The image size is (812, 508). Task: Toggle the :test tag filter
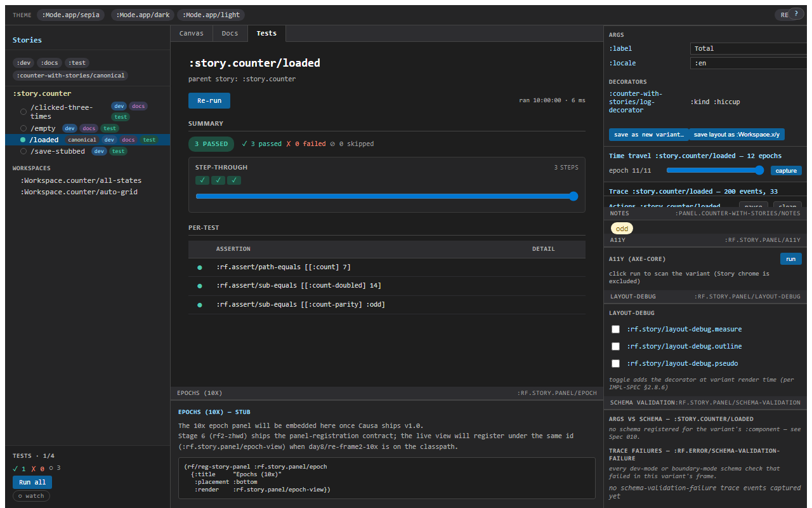pyautogui.click(x=77, y=62)
